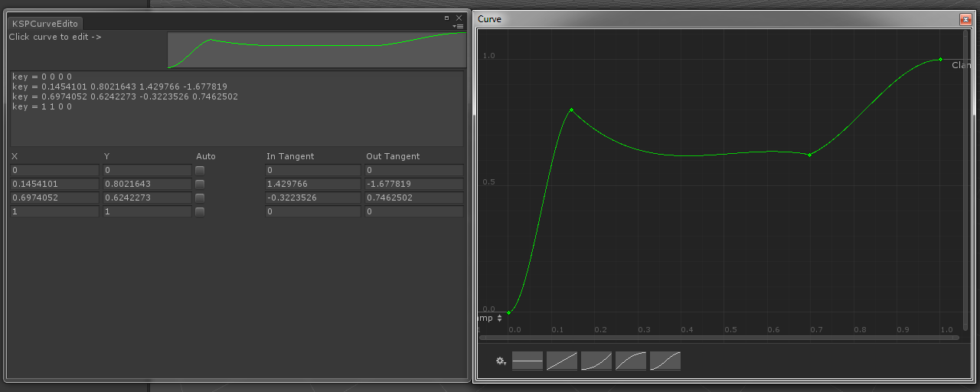
Task: Edit the Out Tangent field 0.7462502
Action: pyautogui.click(x=414, y=198)
